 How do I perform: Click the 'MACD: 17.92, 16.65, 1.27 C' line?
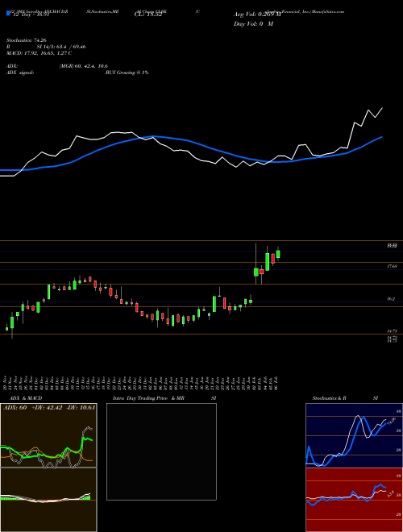click(39, 53)
